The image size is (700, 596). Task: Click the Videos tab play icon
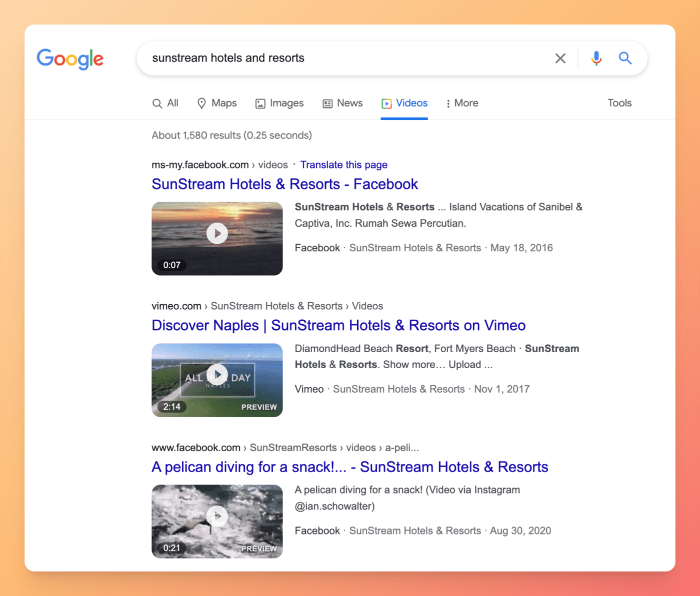point(387,103)
